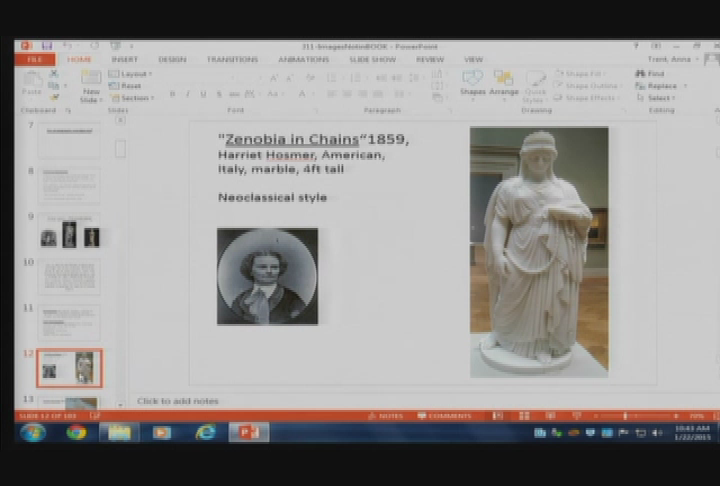Click the Reading View status bar icon
This screenshot has width=720, height=486.
click(550, 416)
